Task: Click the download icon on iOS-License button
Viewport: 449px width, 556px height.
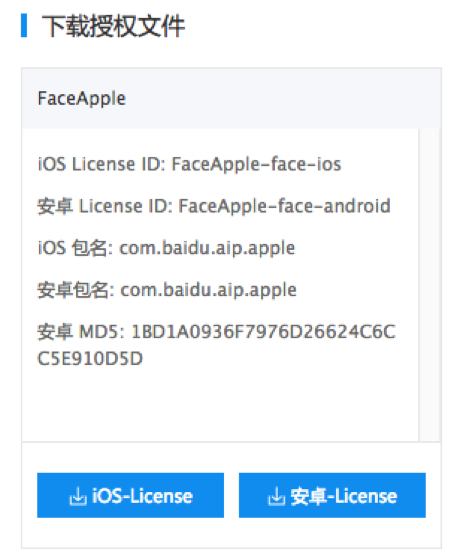Action: (78, 496)
